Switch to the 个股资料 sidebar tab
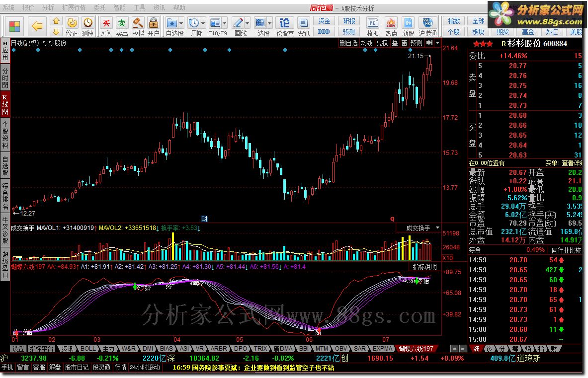This screenshot has height=378, width=588. coord(5,135)
